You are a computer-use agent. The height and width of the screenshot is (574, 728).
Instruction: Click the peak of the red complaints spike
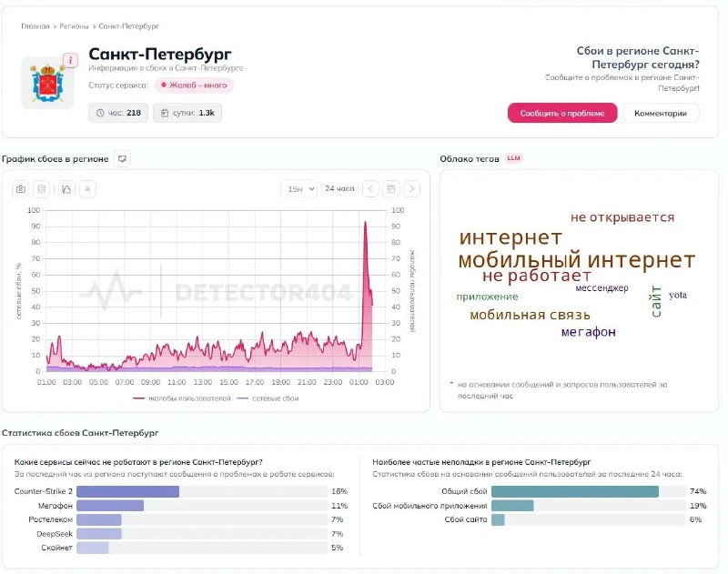366,222
